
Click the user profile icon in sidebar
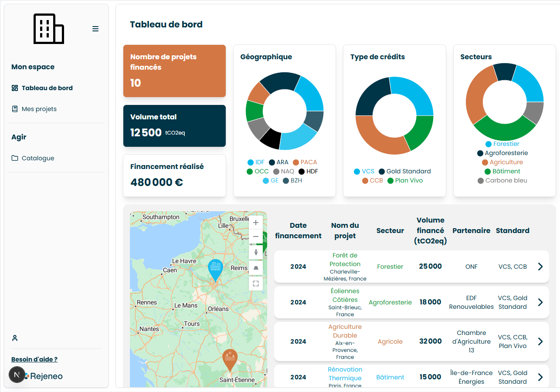(x=15, y=338)
